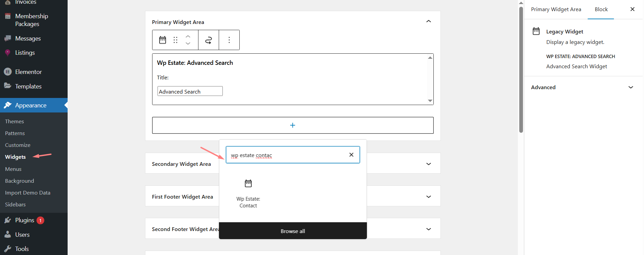The image size is (644, 255).
Task: Click the Browse all button
Action: coord(292,231)
